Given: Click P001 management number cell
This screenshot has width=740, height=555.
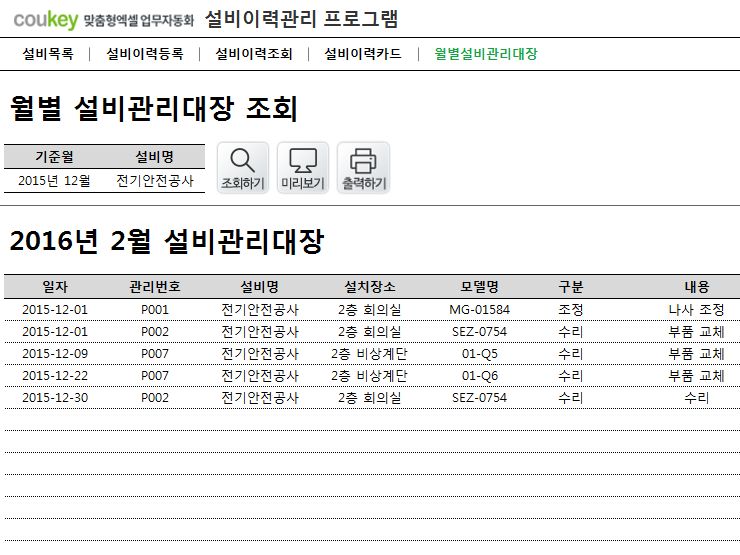Looking at the screenshot, I should point(155,310).
